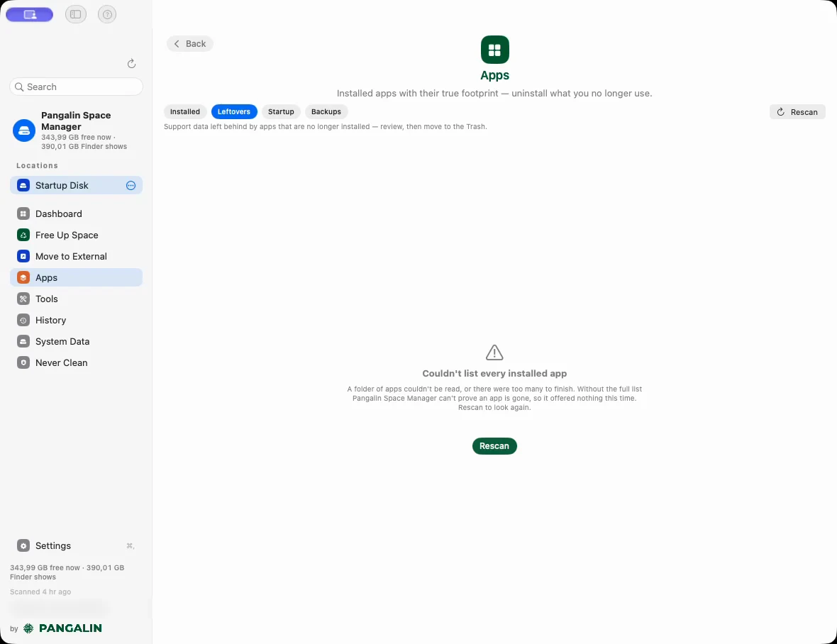Click the purple window mode button
The width and height of the screenshot is (837, 644).
point(29,14)
